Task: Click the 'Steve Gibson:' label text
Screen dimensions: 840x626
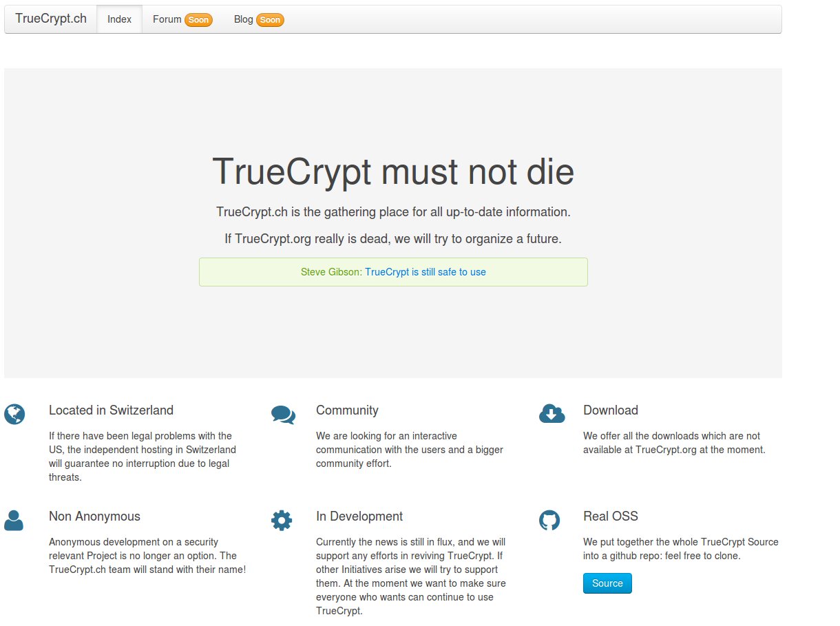Action: click(331, 272)
